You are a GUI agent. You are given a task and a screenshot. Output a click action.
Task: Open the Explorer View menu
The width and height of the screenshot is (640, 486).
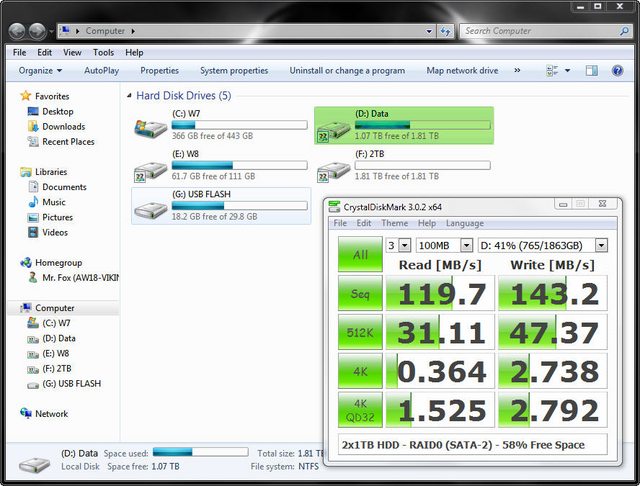(72, 52)
